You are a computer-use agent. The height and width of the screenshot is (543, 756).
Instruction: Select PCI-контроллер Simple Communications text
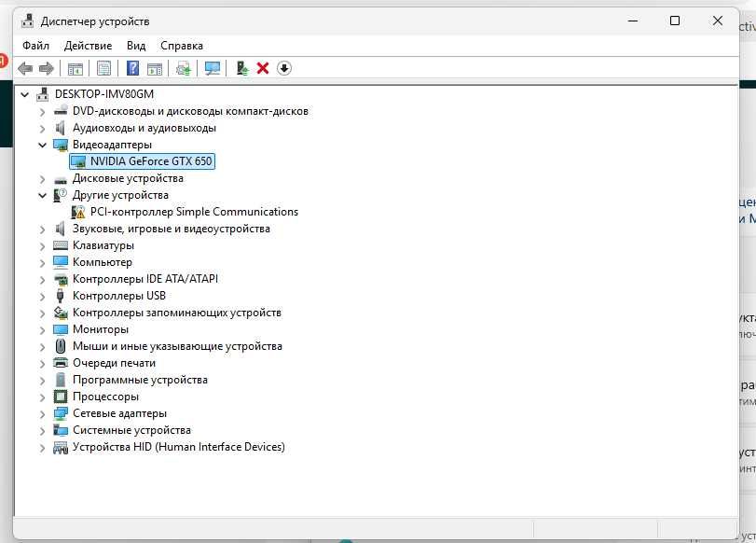tap(194, 212)
